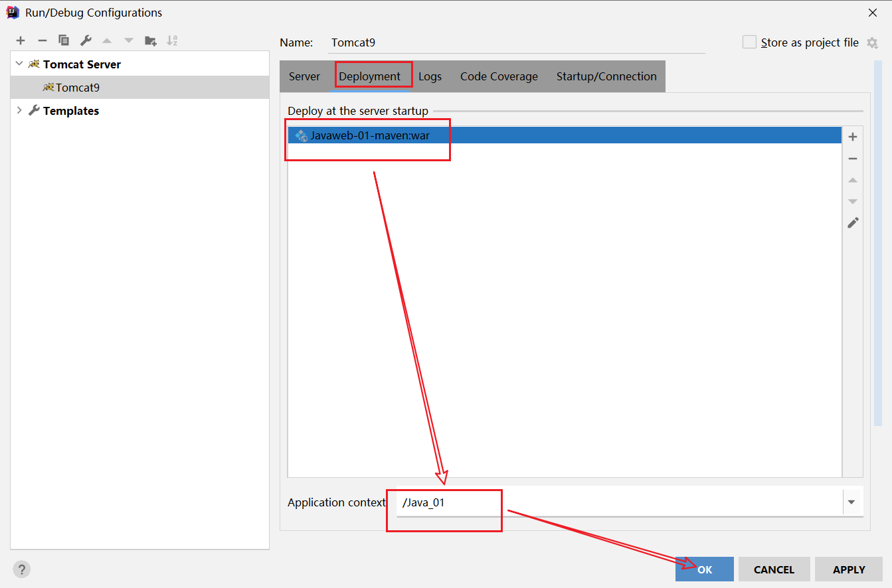Remove the selected configuration

pos(42,40)
